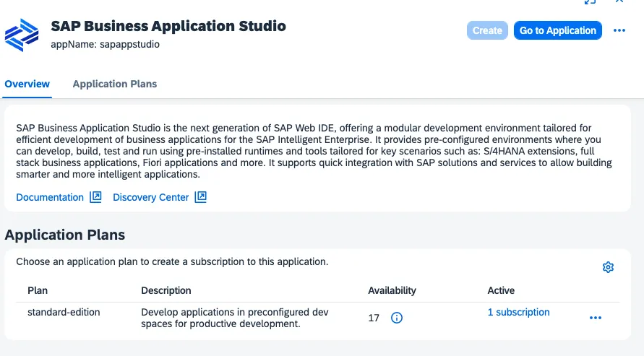Open the Documentation external link icon
Image resolution: width=644 pixels, height=356 pixels.
95,197
